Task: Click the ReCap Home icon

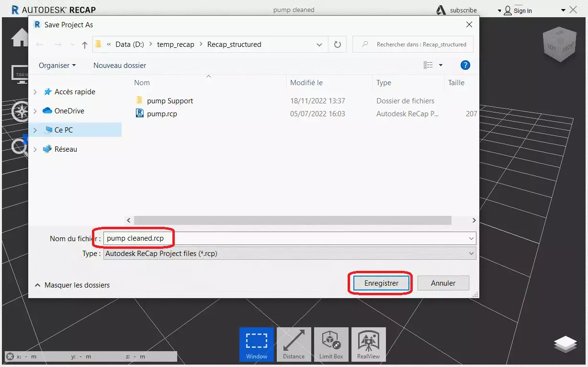Action: tap(20, 37)
